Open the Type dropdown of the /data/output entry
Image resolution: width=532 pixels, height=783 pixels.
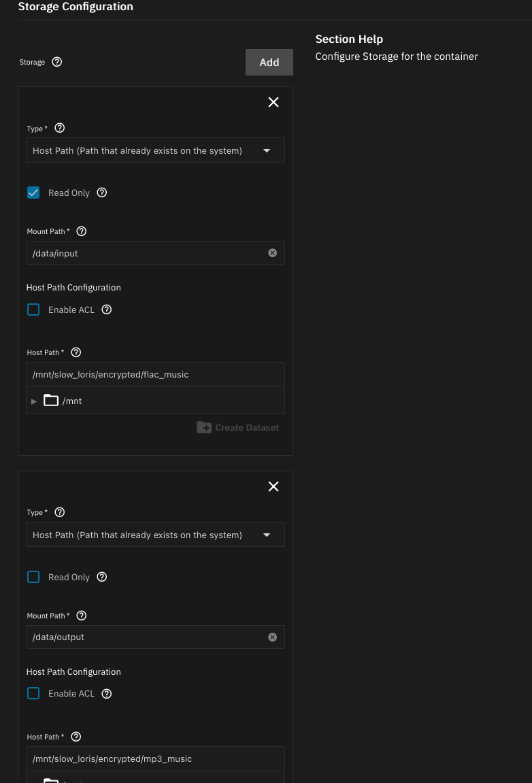coord(155,535)
